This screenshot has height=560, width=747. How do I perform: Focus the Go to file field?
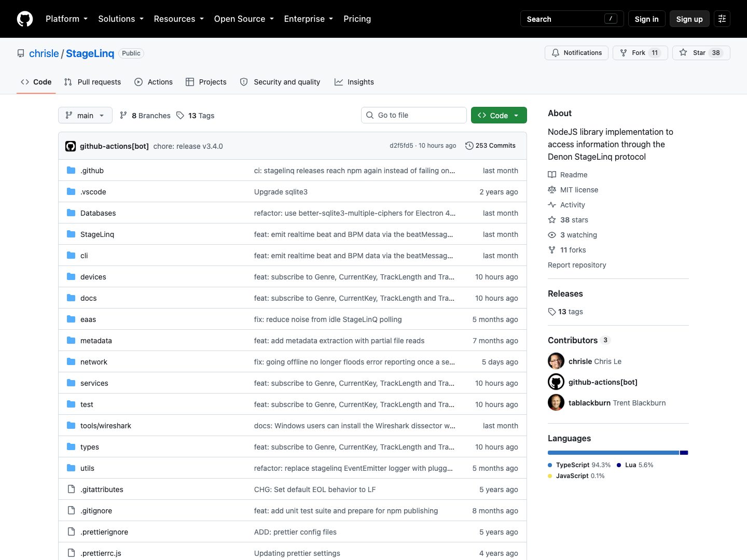tap(414, 115)
